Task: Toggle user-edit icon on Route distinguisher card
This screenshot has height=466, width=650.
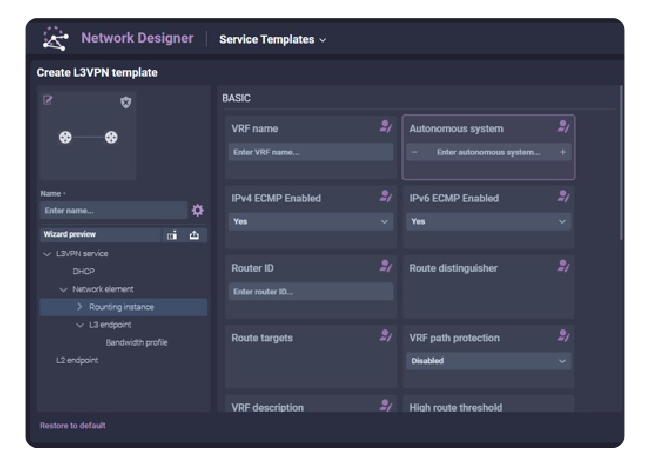Action: pos(563,266)
